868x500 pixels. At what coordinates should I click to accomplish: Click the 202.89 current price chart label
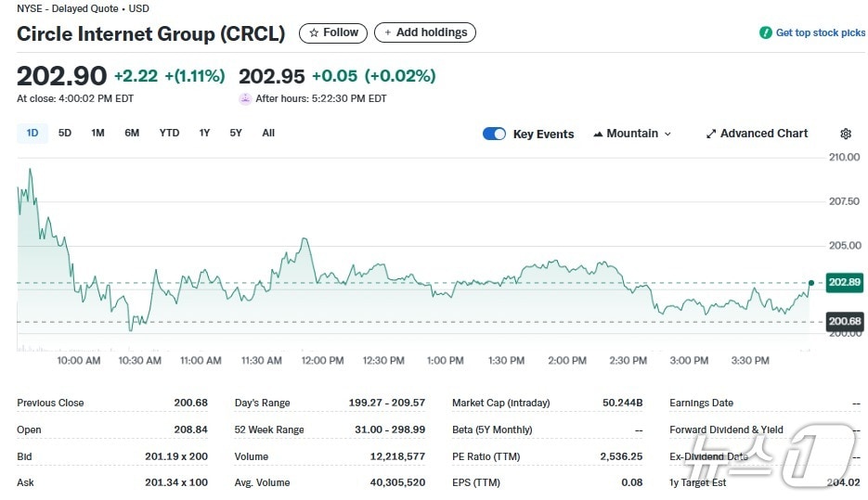coord(844,282)
